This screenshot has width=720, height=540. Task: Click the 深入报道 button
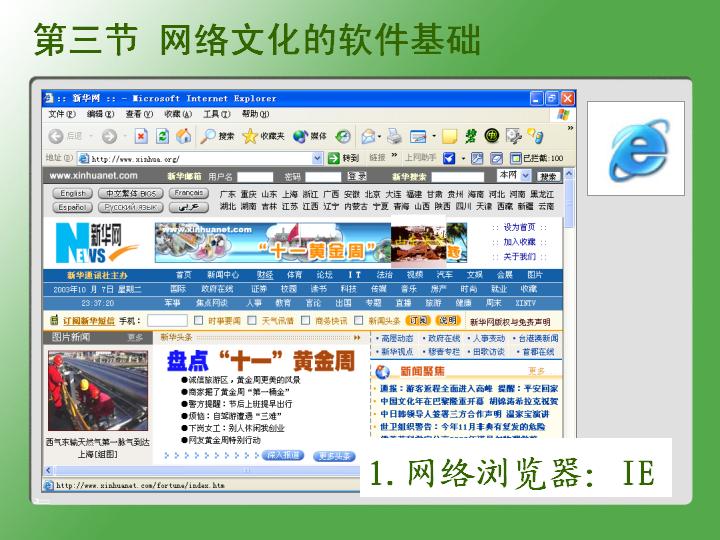tap(283, 455)
